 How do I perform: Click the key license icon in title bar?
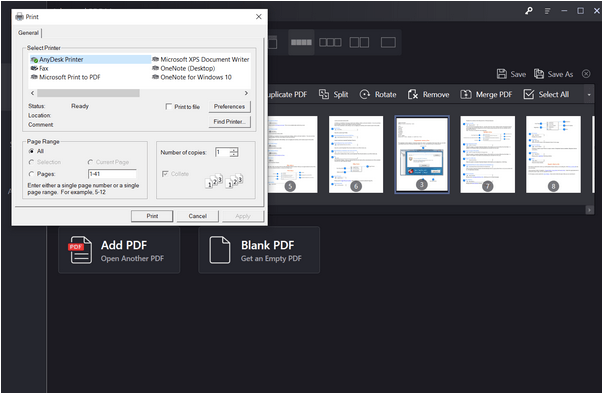coord(529,11)
